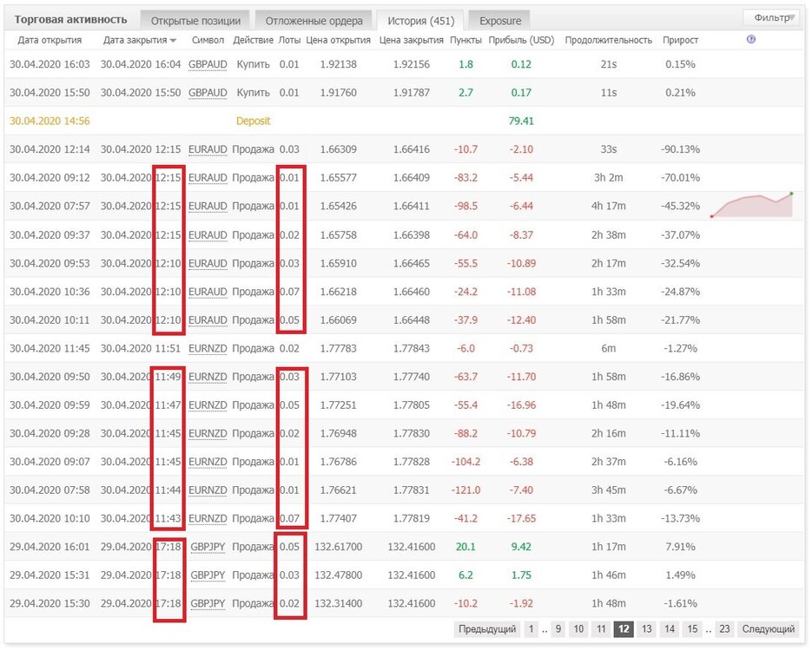Select the Deposit entry label
Screen dimensions: 812x651
point(254,122)
